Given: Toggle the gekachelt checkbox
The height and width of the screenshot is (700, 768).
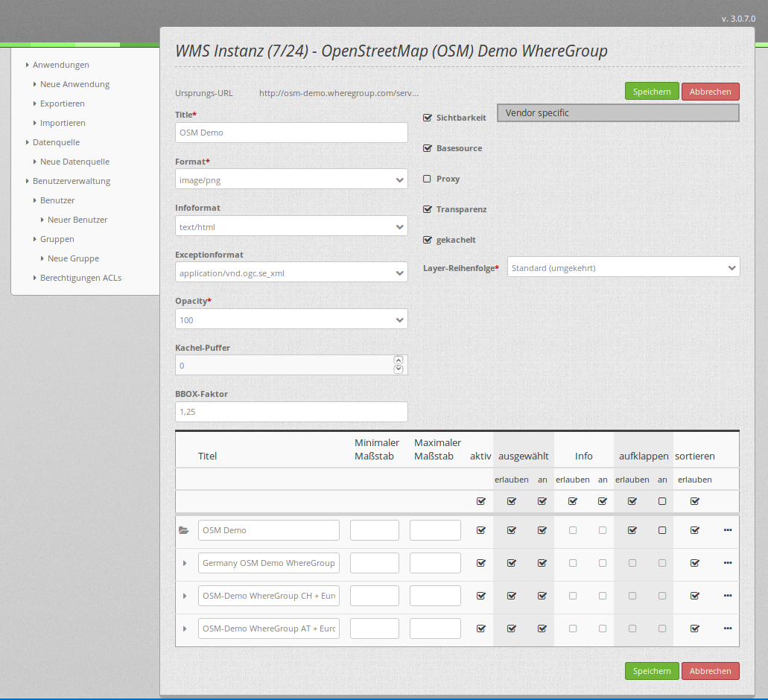Looking at the screenshot, I should click(x=428, y=240).
